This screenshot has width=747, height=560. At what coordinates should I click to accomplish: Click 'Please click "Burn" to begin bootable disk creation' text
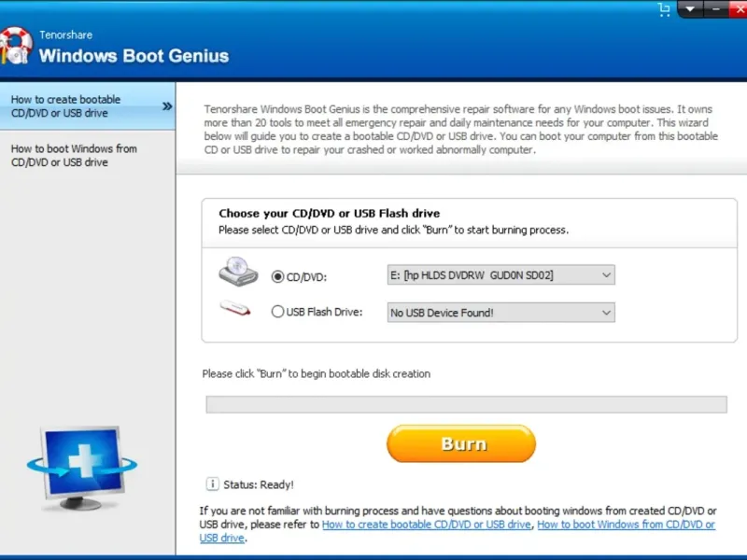point(316,374)
